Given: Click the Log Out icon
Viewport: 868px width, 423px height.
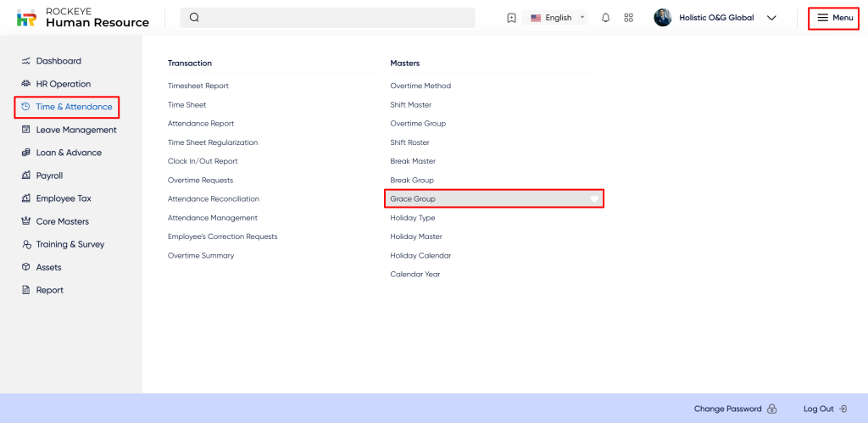Looking at the screenshot, I should click(843, 409).
